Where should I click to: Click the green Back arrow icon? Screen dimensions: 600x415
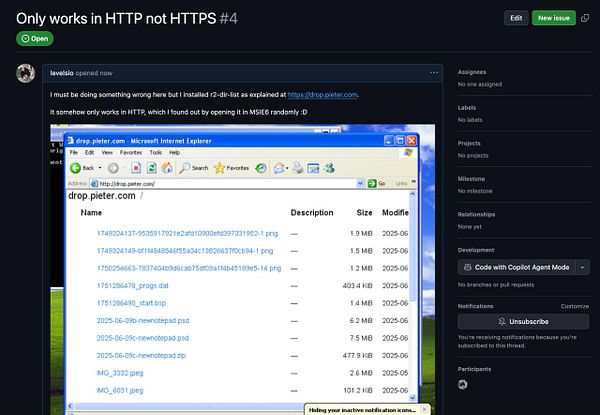coord(75,168)
